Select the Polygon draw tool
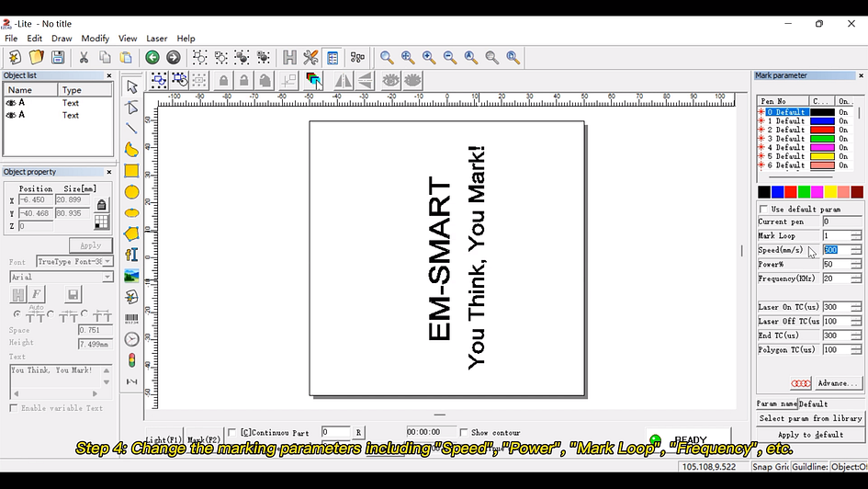 click(x=131, y=233)
